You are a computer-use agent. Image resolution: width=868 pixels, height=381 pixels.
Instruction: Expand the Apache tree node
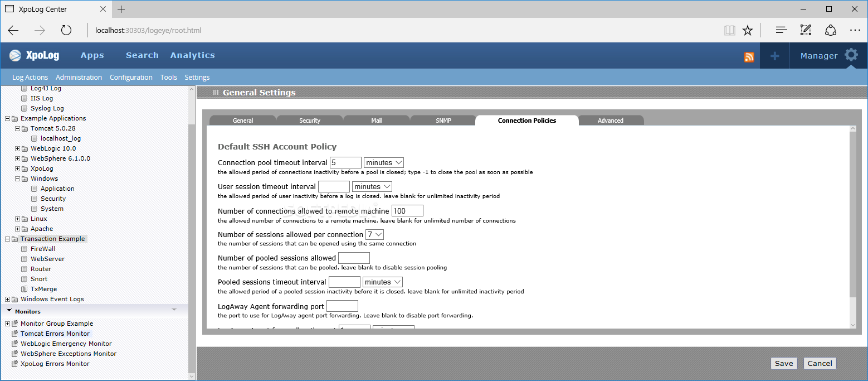(x=17, y=229)
